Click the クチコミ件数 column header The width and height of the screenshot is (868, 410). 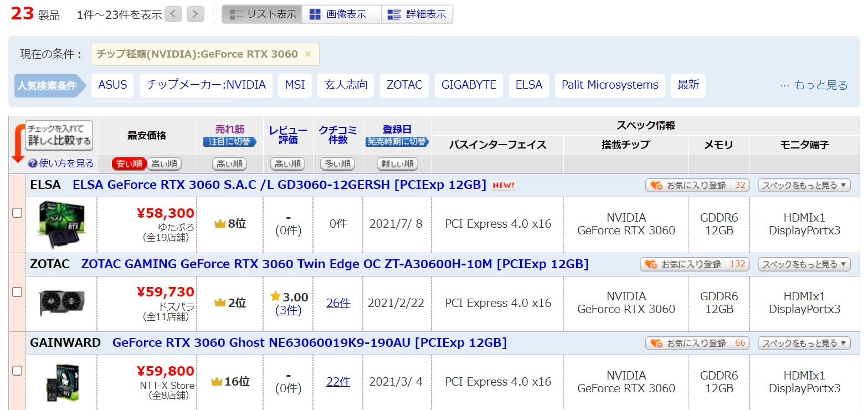click(x=338, y=135)
